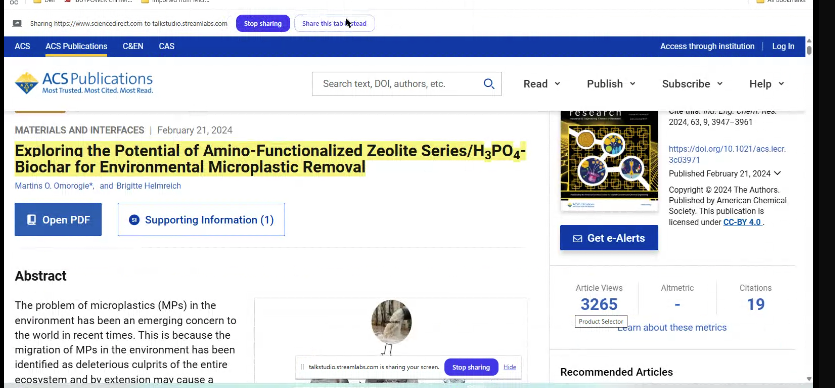Image resolution: width=835 pixels, height=388 pixels.
Task: Click the screen-share icon in sharing bar
Action: [x=17, y=23]
